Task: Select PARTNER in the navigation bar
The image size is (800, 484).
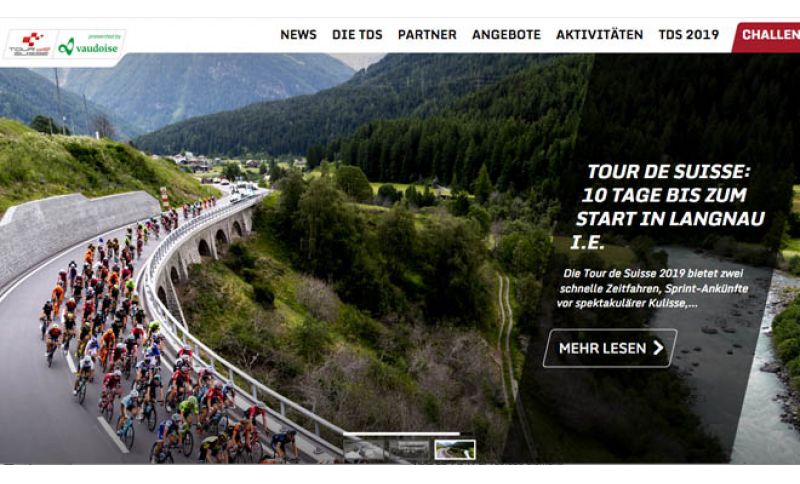Action: (x=427, y=35)
